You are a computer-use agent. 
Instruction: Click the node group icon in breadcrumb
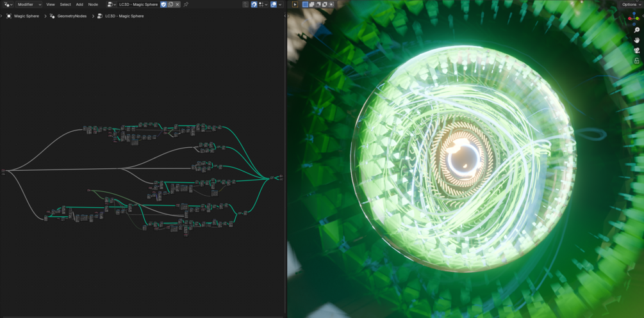pyautogui.click(x=100, y=16)
